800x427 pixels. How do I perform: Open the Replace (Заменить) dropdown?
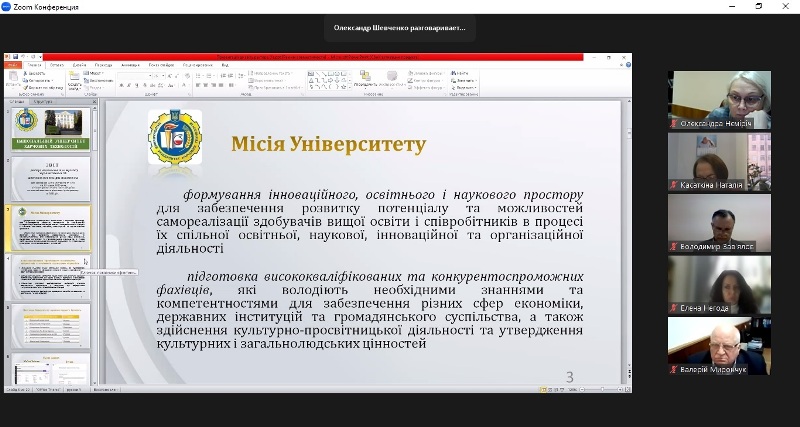pos(464,81)
